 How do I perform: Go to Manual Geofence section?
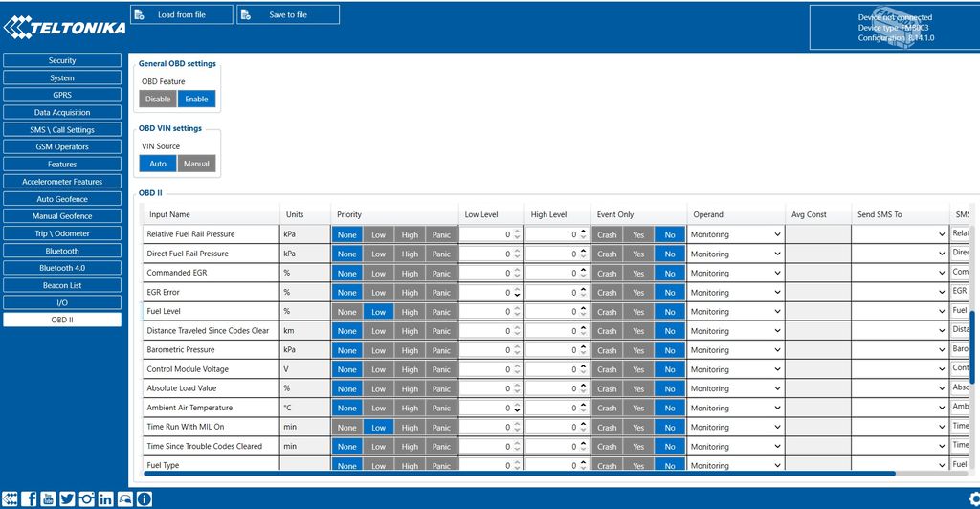[62, 216]
